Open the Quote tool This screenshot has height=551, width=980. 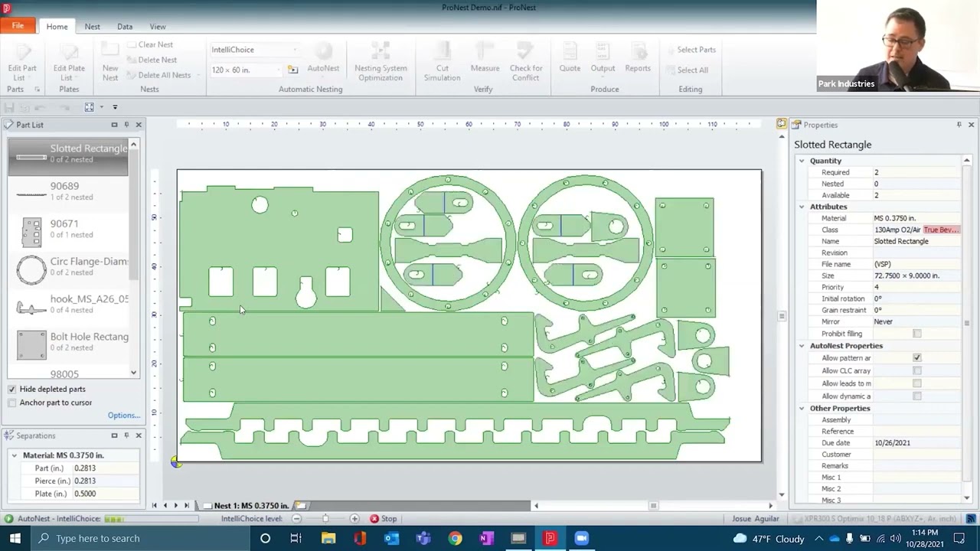coord(570,58)
